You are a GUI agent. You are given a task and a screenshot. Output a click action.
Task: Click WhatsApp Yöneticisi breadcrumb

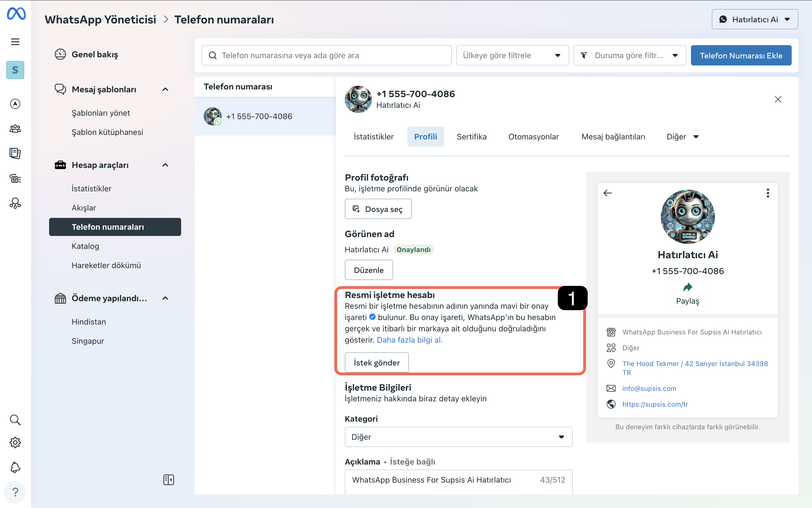coord(100,19)
